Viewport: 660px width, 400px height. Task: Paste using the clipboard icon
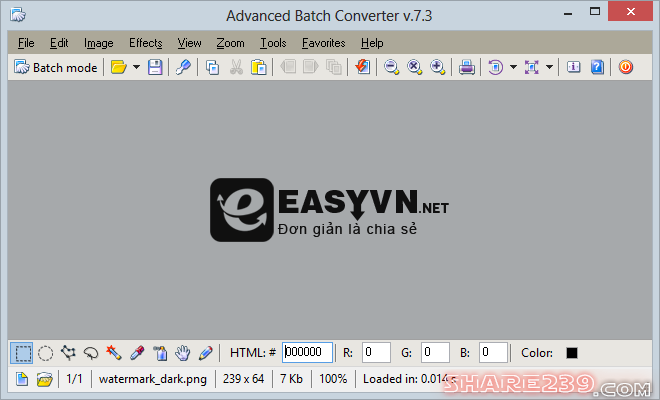259,67
